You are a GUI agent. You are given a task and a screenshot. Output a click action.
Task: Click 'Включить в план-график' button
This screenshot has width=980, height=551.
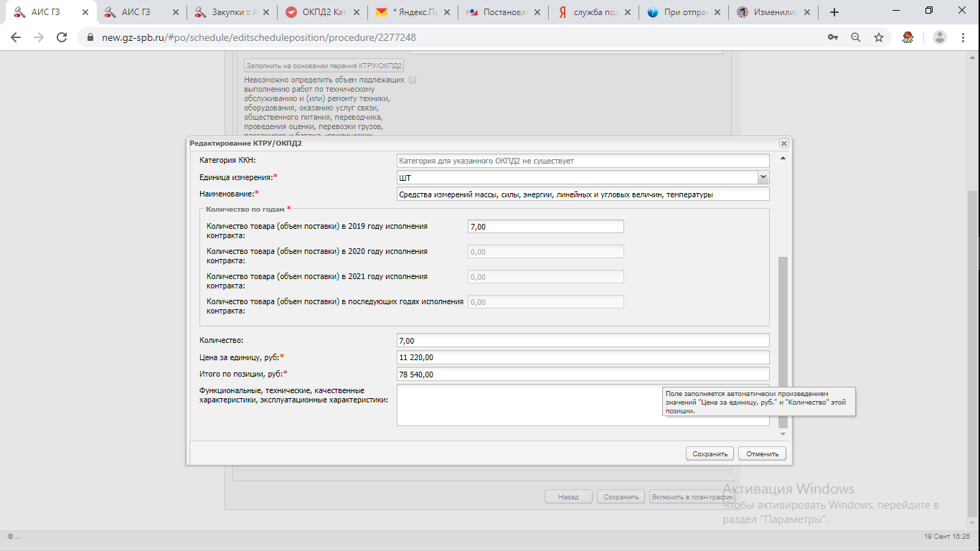click(x=692, y=496)
